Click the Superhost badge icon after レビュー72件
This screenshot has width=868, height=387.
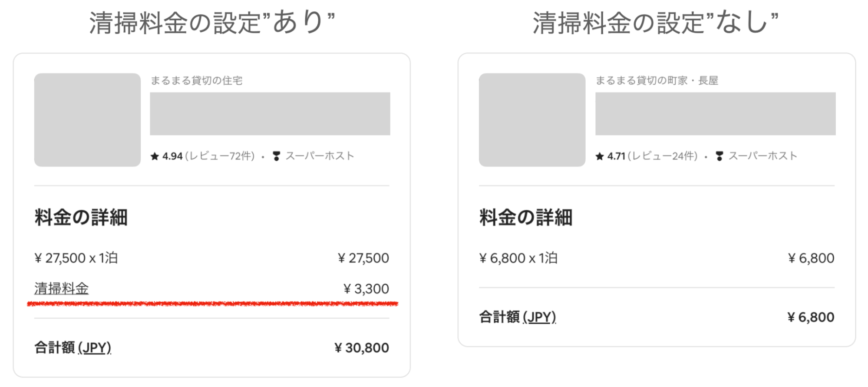tap(276, 156)
